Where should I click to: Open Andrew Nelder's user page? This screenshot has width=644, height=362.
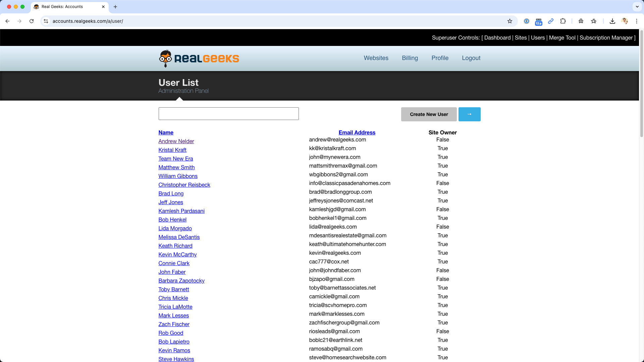tap(176, 141)
